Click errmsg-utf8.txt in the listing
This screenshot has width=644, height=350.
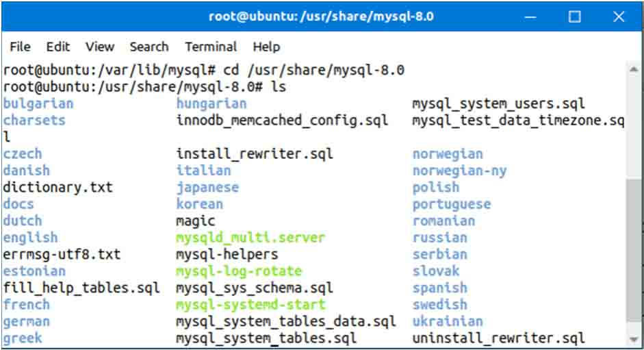(x=62, y=255)
